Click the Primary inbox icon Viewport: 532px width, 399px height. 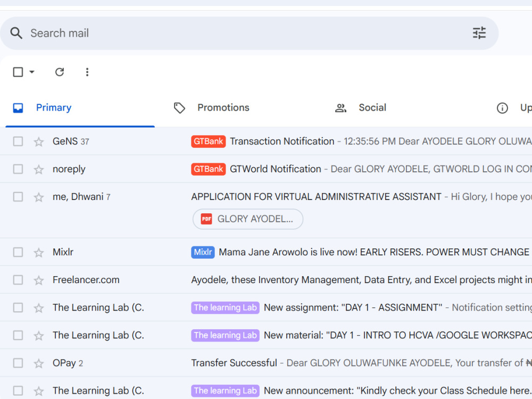point(18,108)
